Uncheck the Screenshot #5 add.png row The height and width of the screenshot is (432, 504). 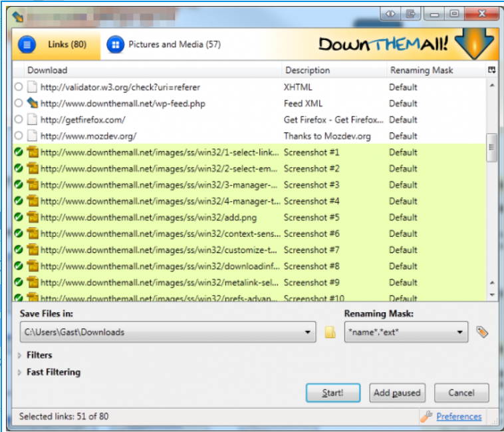coord(19,217)
